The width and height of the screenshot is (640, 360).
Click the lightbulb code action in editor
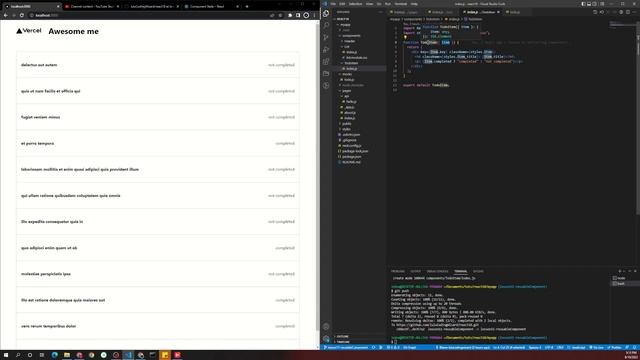(405, 37)
